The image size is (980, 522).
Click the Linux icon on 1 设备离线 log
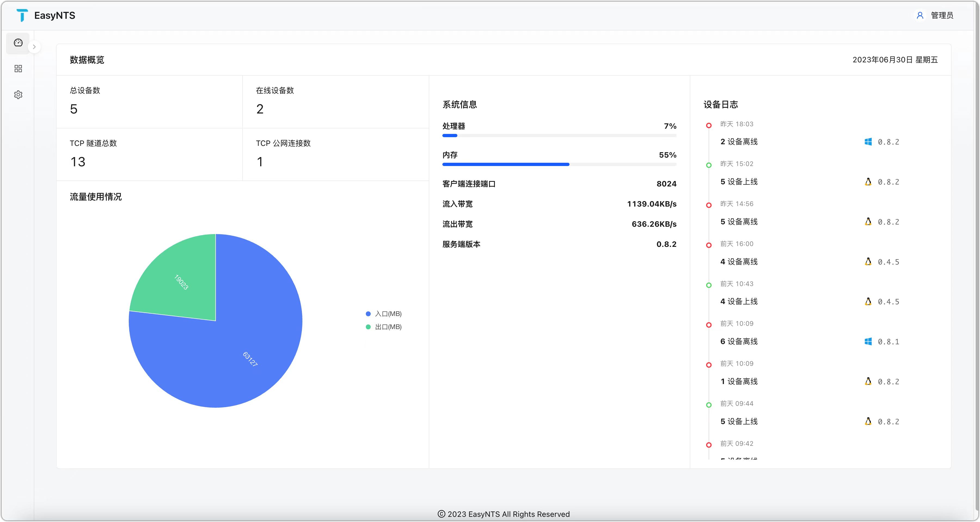coord(868,381)
